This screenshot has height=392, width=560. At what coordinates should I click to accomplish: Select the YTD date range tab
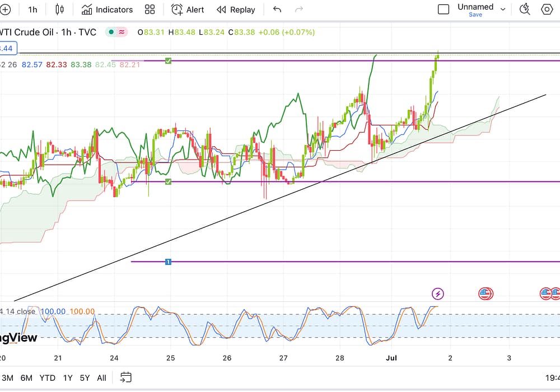click(x=48, y=378)
